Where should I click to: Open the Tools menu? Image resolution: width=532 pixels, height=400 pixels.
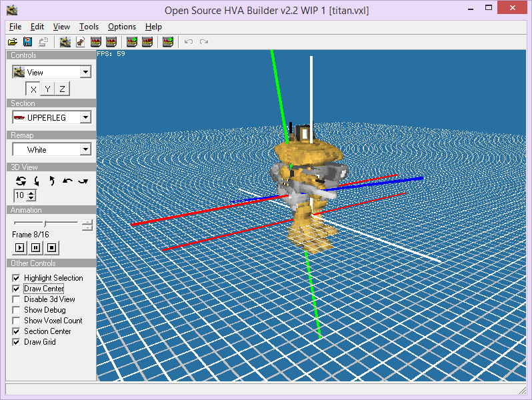89,27
